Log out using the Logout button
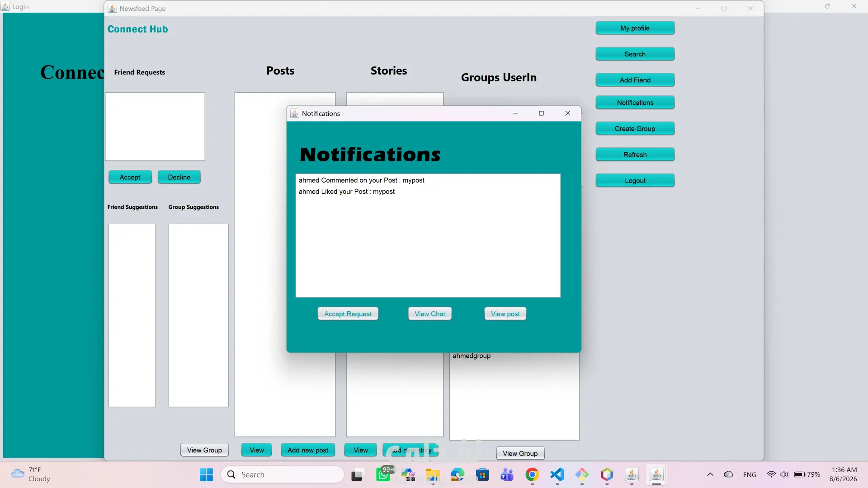Viewport: 868px width, 488px height. (x=635, y=181)
